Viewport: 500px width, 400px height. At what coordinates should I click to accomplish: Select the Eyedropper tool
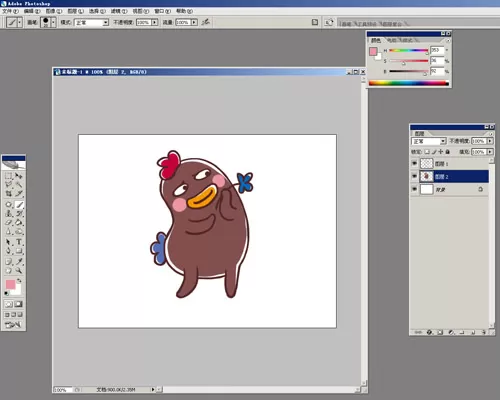coord(19,262)
